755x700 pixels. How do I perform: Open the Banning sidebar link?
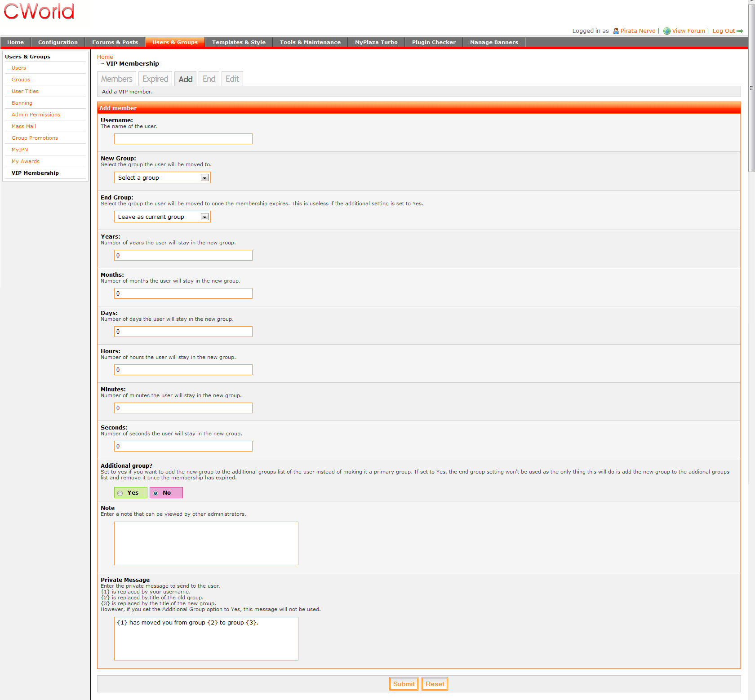(22, 103)
